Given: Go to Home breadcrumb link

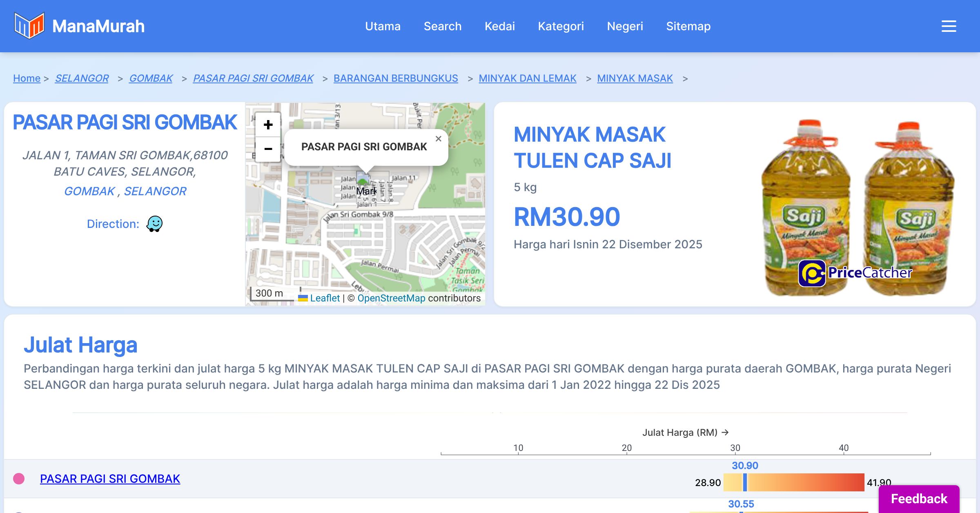Looking at the screenshot, I should tap(27, 78).
